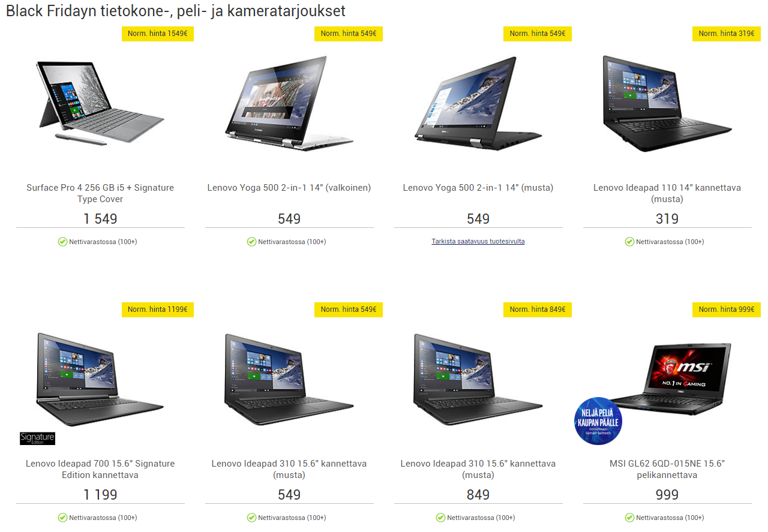
Task: Click green stock checkmark under MSI GL62
Action: (629, 518)
